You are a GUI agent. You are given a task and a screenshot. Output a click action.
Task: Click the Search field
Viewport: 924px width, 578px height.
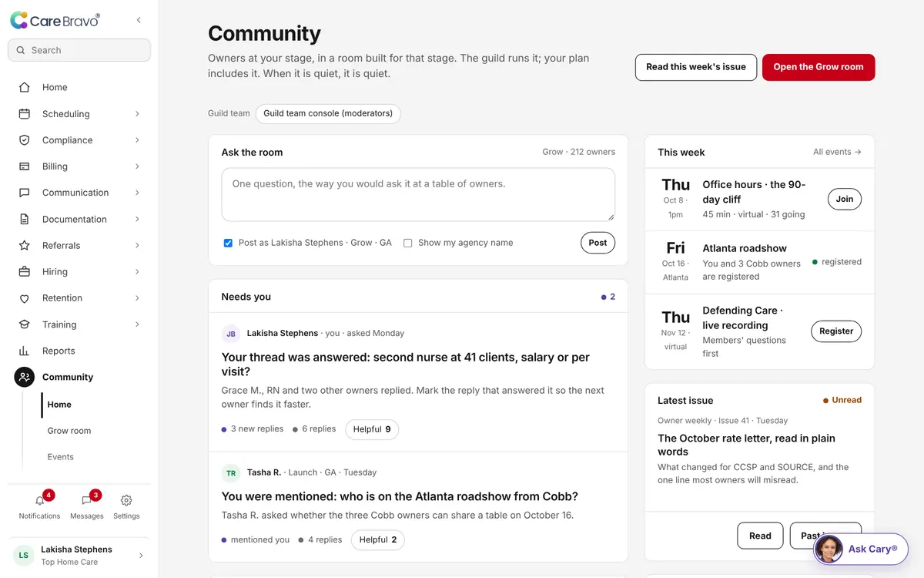(x=79, y=50)
